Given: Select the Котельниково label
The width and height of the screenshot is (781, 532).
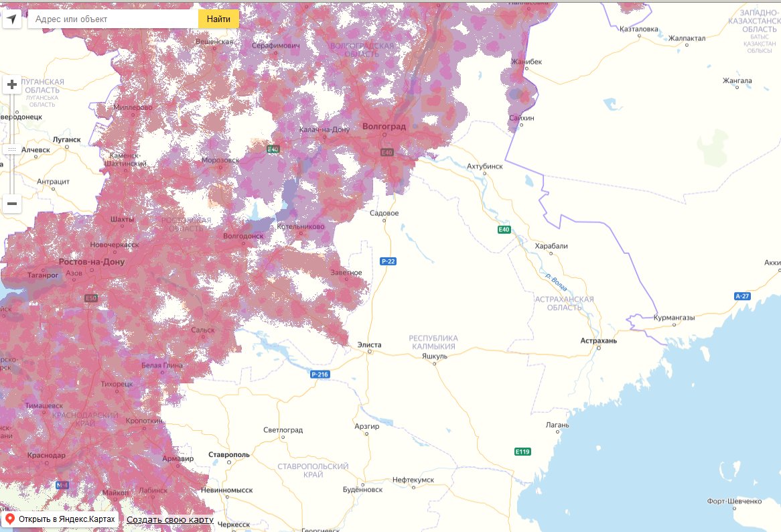Looking at the screenshot, I should [300, 226].
